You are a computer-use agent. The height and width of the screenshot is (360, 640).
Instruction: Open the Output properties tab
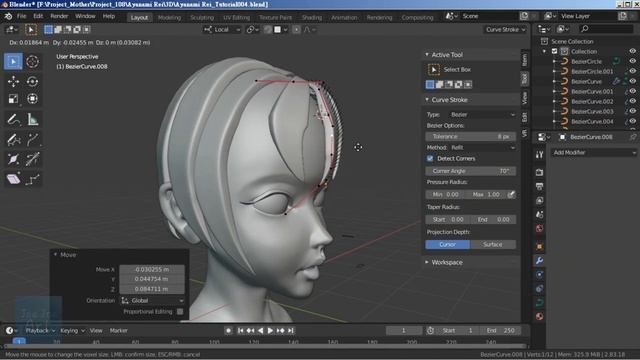click(540, 186)
